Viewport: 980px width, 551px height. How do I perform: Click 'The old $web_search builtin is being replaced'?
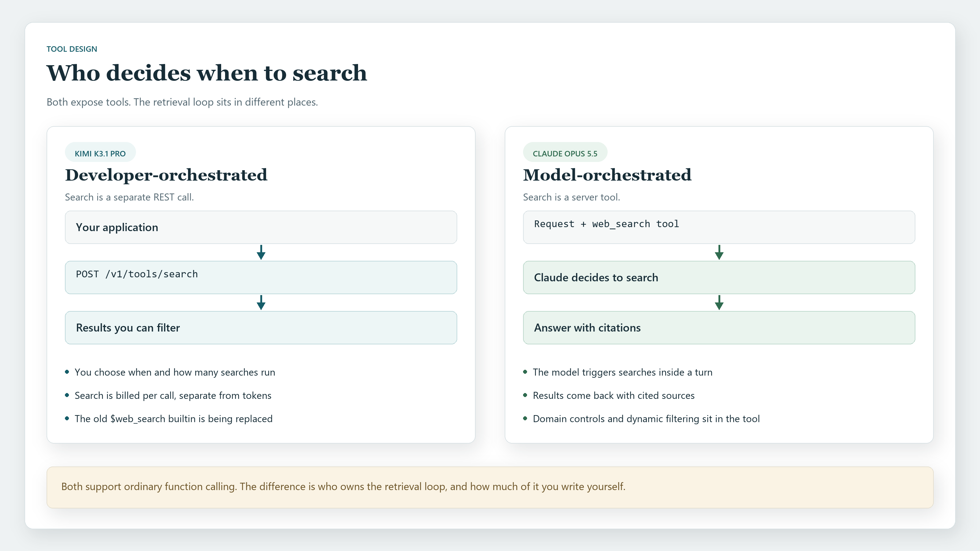pyautogui.click(x=173, y=419)
